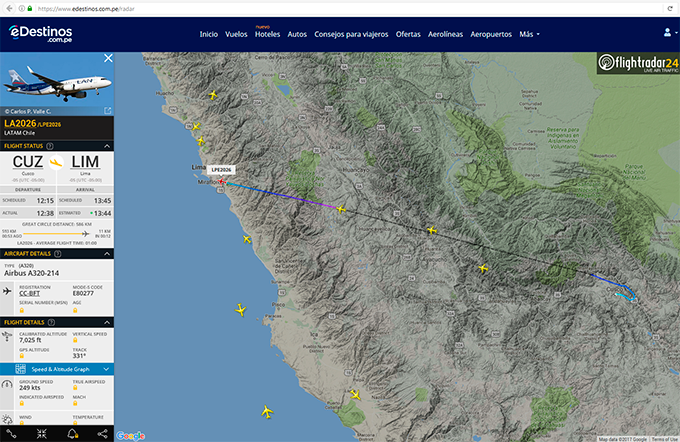680x442 pixels.
Task: Open the Vuelos menu item
Action: click(236, 34)
